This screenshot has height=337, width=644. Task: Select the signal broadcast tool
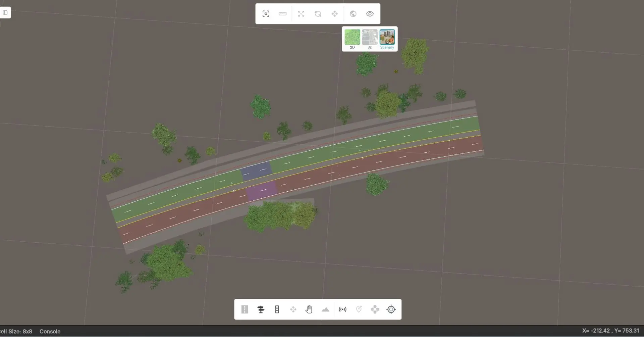[342, 309]
